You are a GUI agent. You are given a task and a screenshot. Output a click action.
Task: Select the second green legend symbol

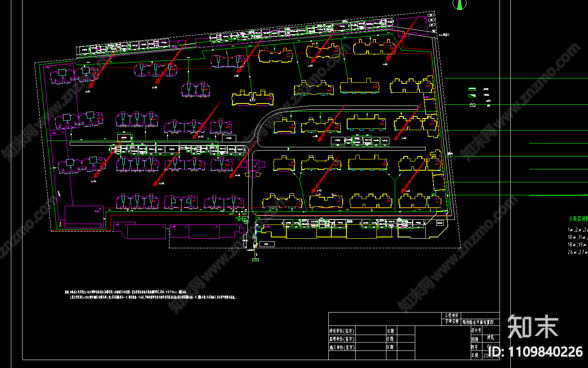tap(472, 95)
